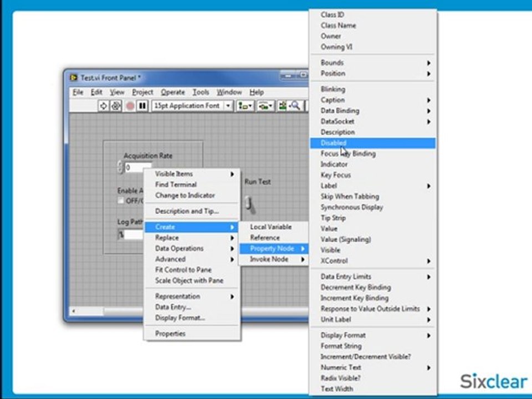
Task: Click the red Abort Execution icon
Action: point(130,106)
